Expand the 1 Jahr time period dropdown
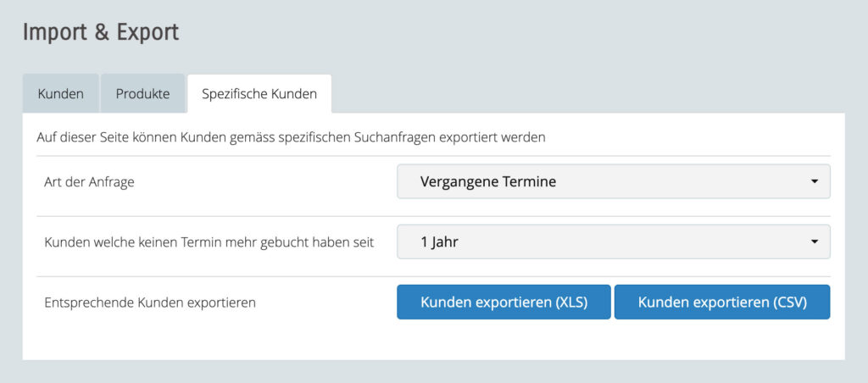Image resolution: width=868 pixels, height=383 pixels. point(612,241)
